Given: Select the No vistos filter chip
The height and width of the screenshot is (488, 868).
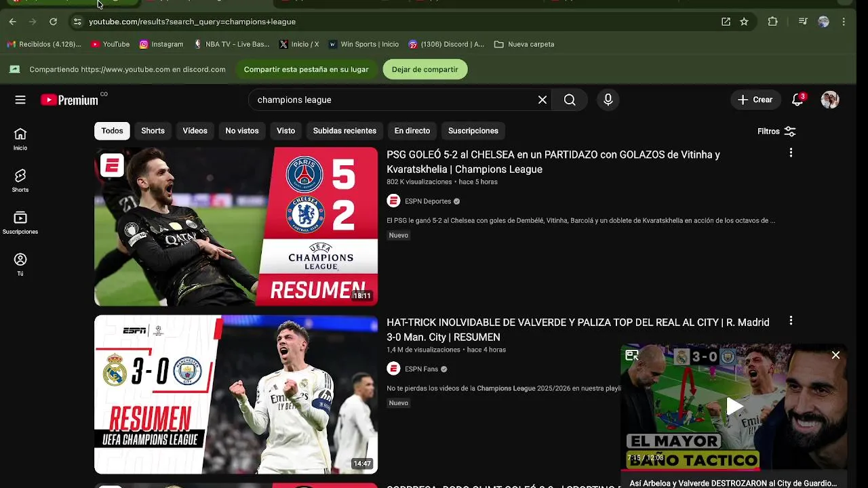Looking at the screenshot, I should (242, 131).
